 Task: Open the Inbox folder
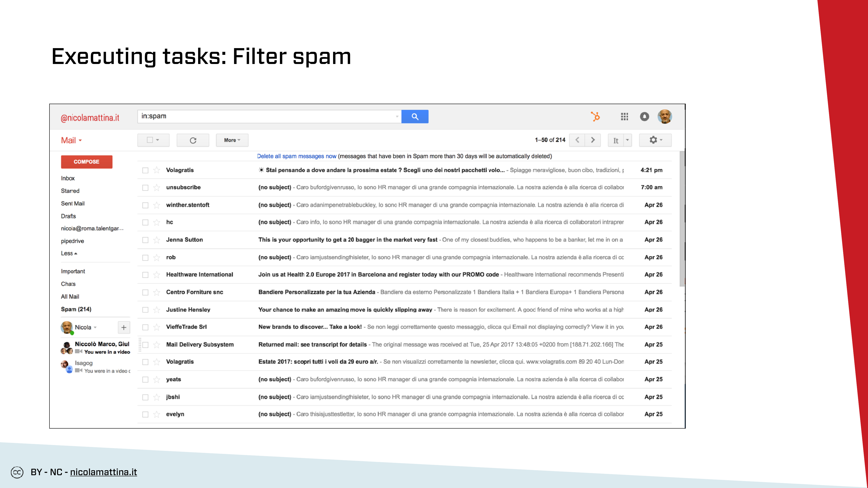click(x=68, y=178)
